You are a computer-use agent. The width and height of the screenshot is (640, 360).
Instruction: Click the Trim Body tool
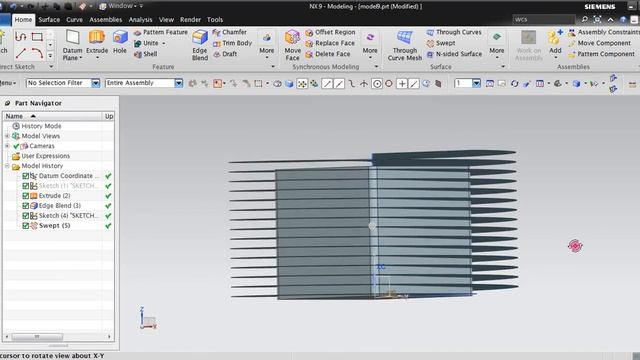tap(232, 43)
